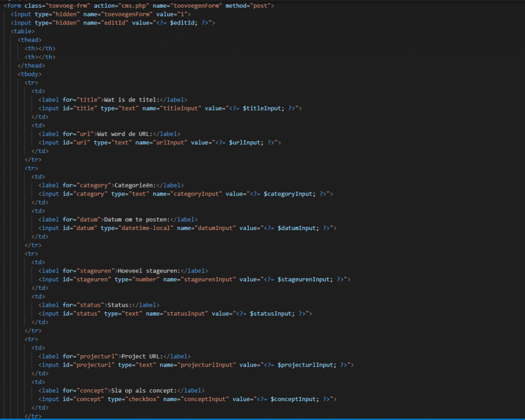Click the label text 'Wat word de URL:'
The image size is (525, 420).
point(129,134)
